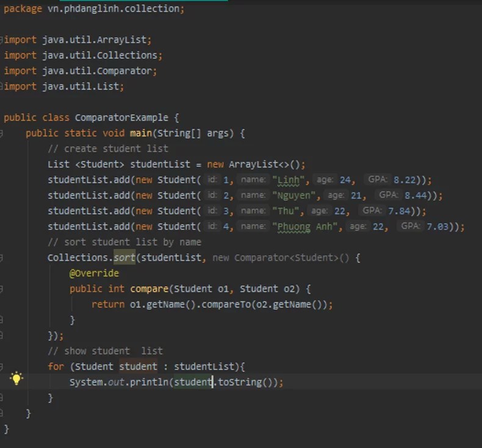Click the string "Phuong Anh"
This screenshot has height=448, width=482.
click(x=305, y=226)
